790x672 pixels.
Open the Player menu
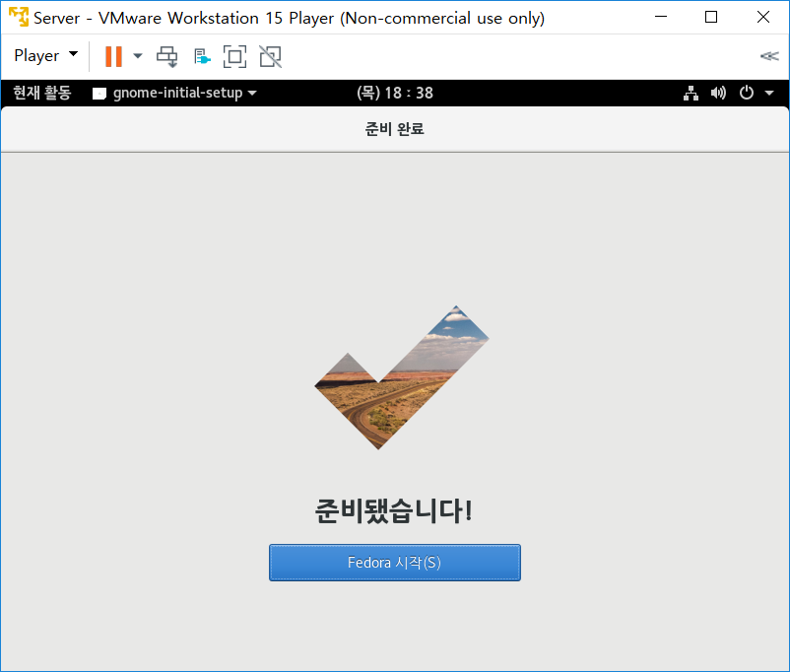(46, 55)
